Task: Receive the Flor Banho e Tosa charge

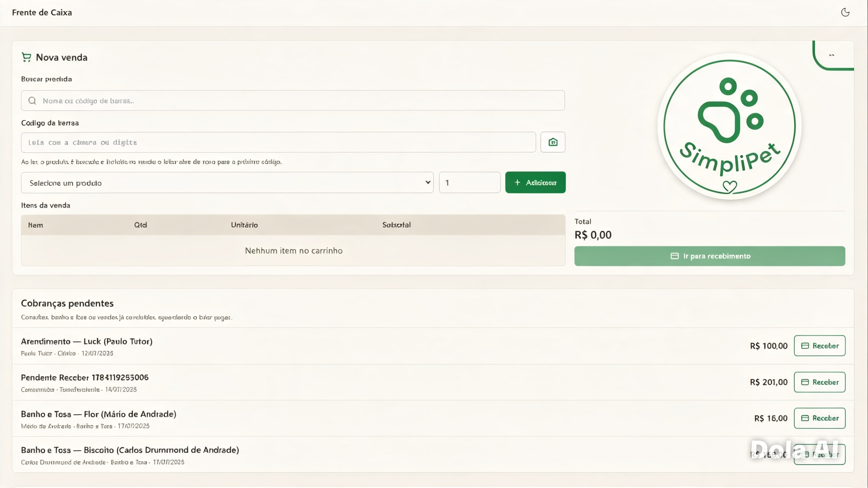Action: 819,418
